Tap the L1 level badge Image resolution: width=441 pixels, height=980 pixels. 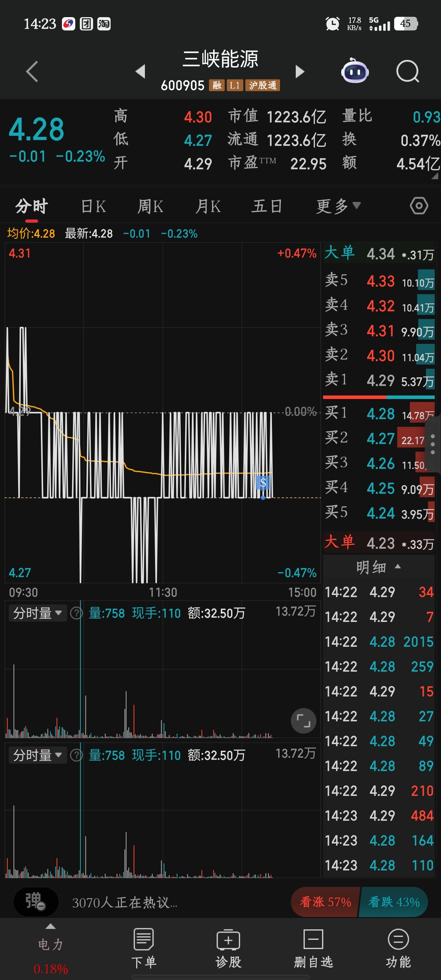pos(235,85)
